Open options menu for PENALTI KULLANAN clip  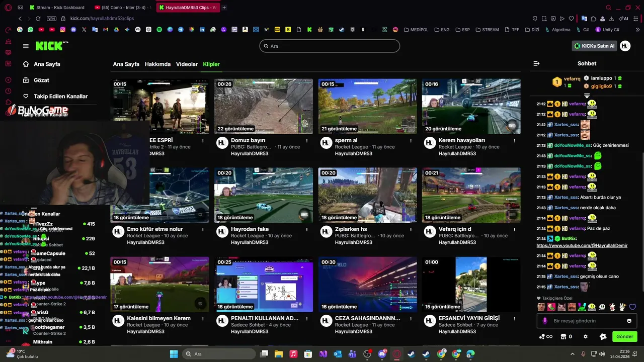(x=307, y=319)
